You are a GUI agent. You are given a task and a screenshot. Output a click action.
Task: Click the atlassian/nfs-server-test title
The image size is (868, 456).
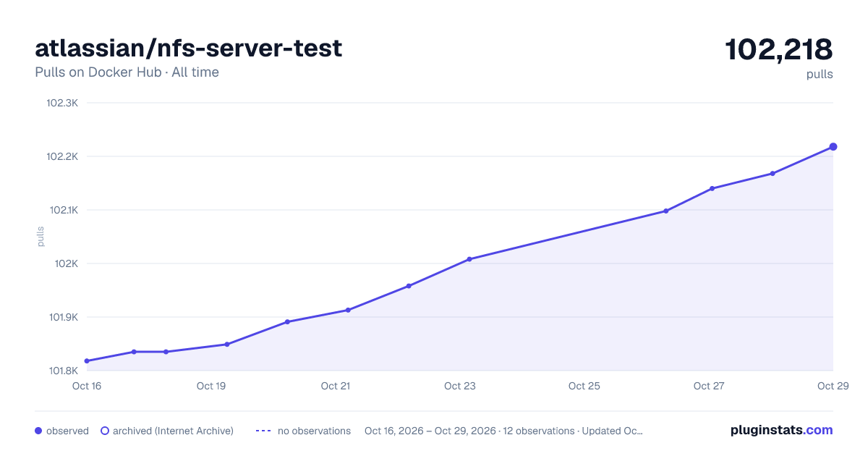pos(189,48)
